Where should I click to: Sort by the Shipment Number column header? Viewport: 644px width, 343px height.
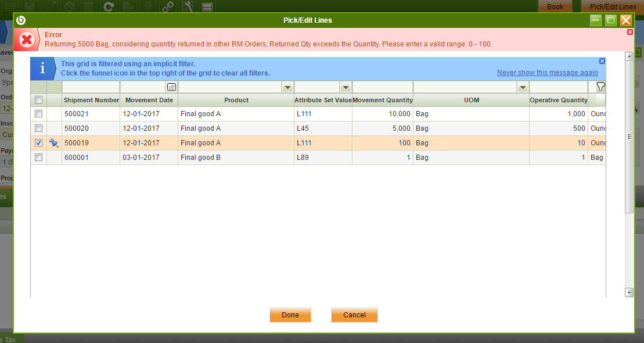[x=91, y=100]
